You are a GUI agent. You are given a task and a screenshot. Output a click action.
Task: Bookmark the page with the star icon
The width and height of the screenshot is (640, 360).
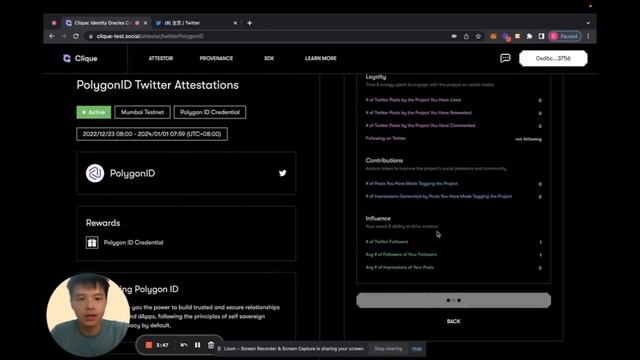coord(478,36)
